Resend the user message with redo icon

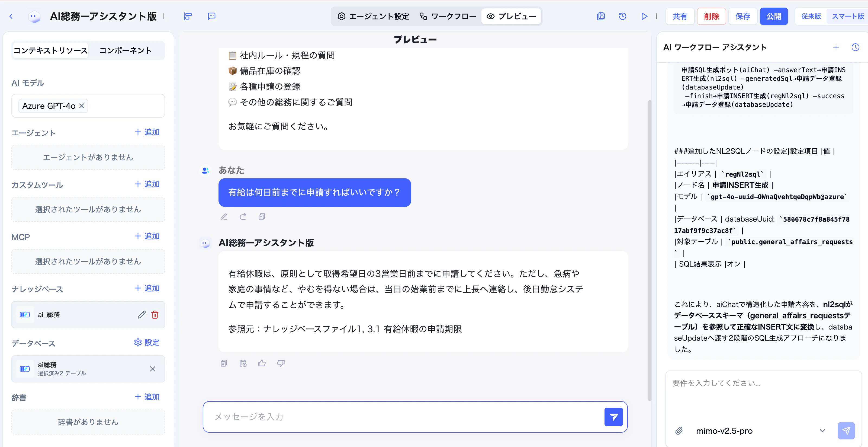coord(243,217)
